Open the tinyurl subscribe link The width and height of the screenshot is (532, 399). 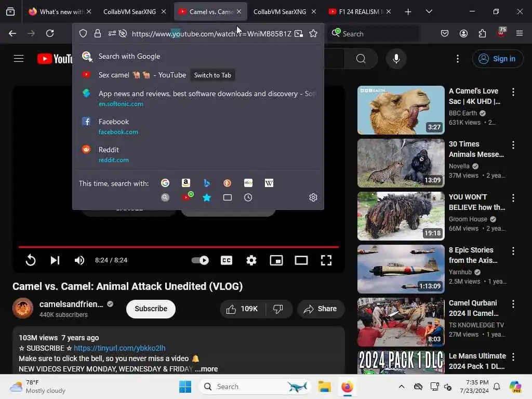pyautogui.click(x=119, y=348)
